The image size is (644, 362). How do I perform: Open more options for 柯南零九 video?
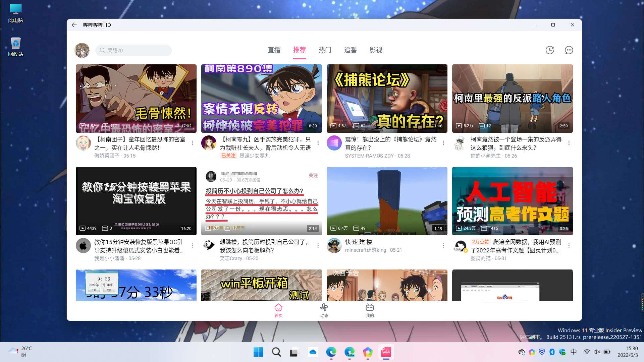click(318, 143)
